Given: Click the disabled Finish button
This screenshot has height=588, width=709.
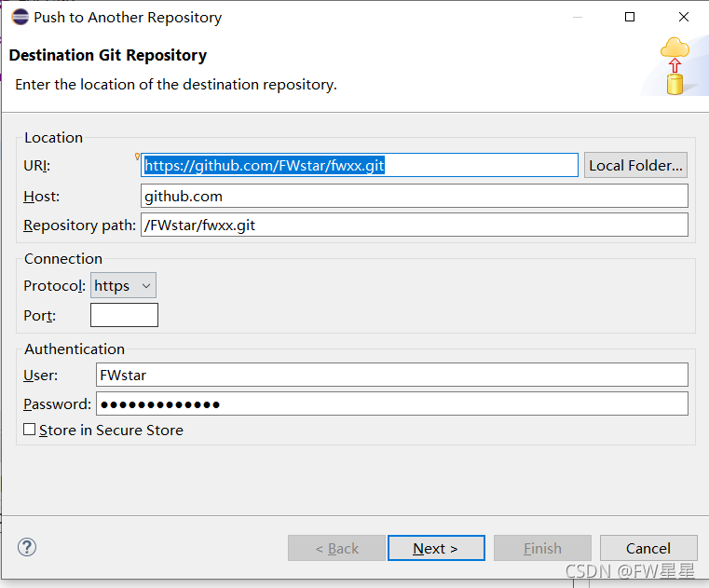Looking at the screenshot, I should (542, 548).
